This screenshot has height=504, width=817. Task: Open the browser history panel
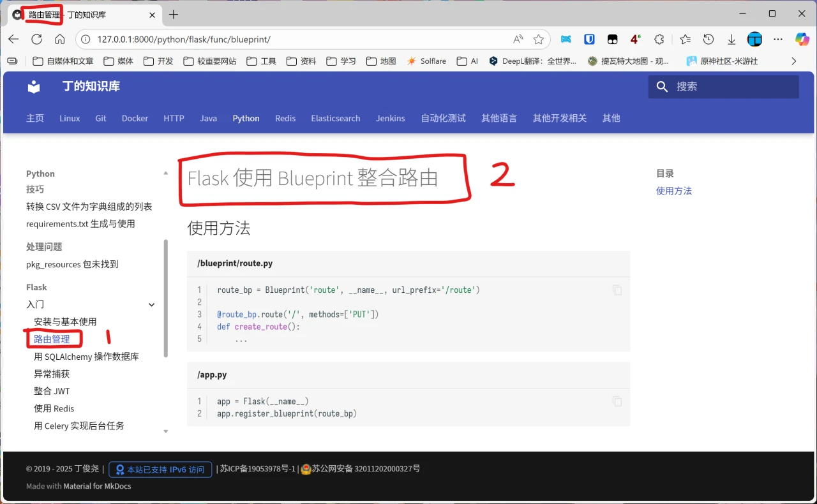(x=708, y=40)
